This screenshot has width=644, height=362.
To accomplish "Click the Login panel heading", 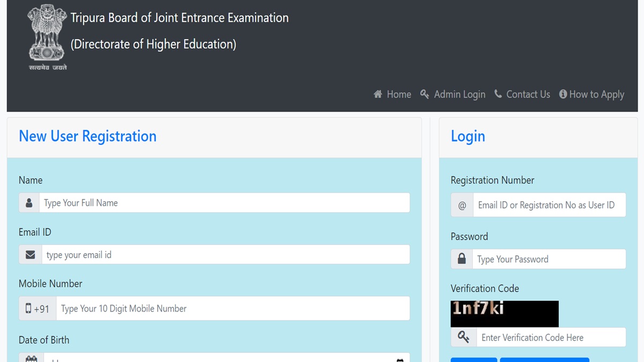I will pos(468,136).
